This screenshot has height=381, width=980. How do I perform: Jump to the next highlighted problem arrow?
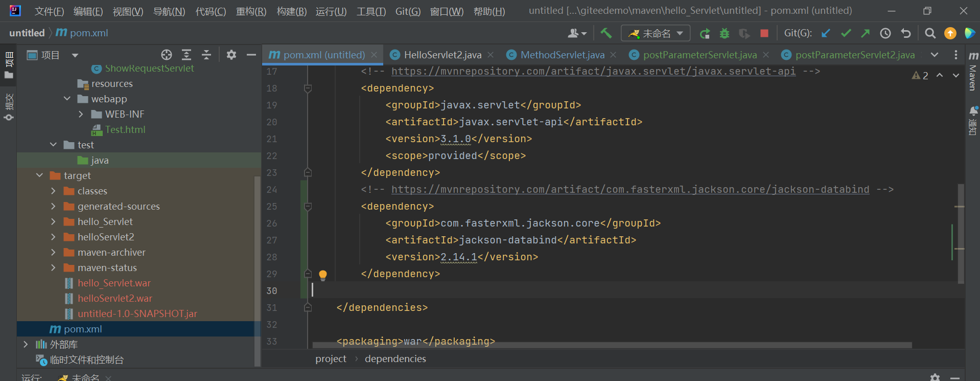(956, 75)
